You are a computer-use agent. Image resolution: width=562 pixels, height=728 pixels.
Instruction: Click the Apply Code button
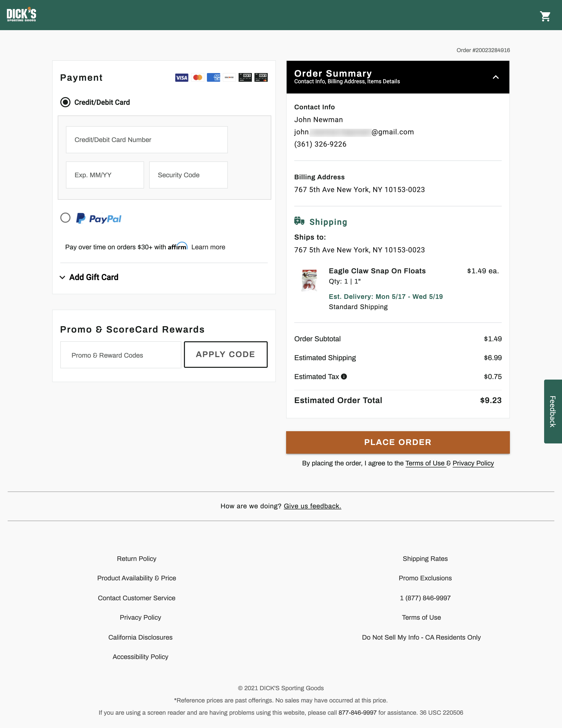225,354
